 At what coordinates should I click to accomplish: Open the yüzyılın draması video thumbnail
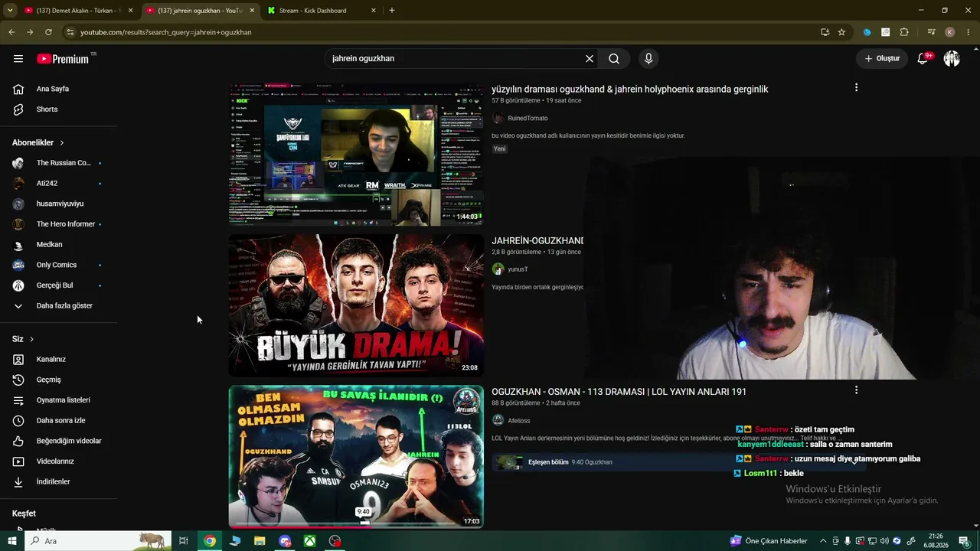[356, 155]
